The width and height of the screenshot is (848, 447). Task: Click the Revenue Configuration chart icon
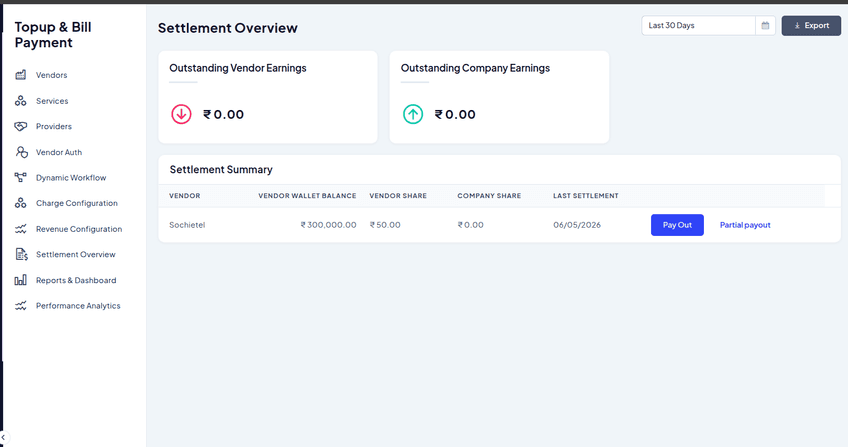[x=21, y=229]
